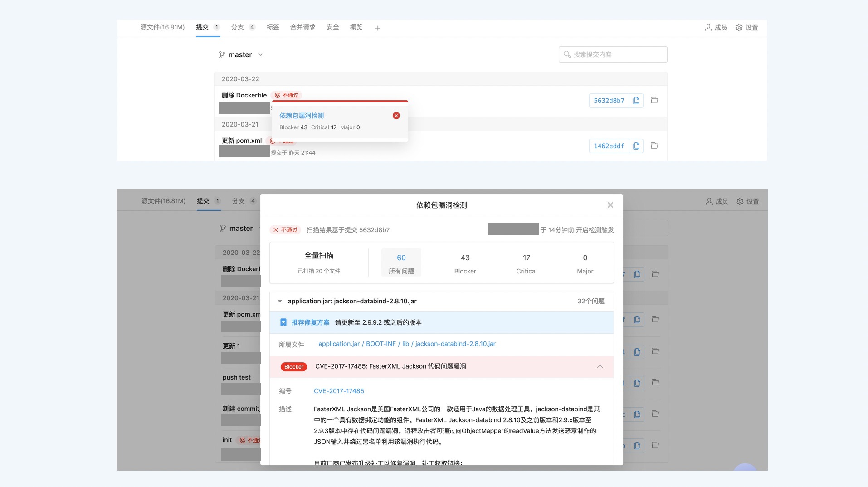This screenshot has height=487, width=868.
Task: Folder icon in bottom panel init row
Action: click(x=655, y=445)
